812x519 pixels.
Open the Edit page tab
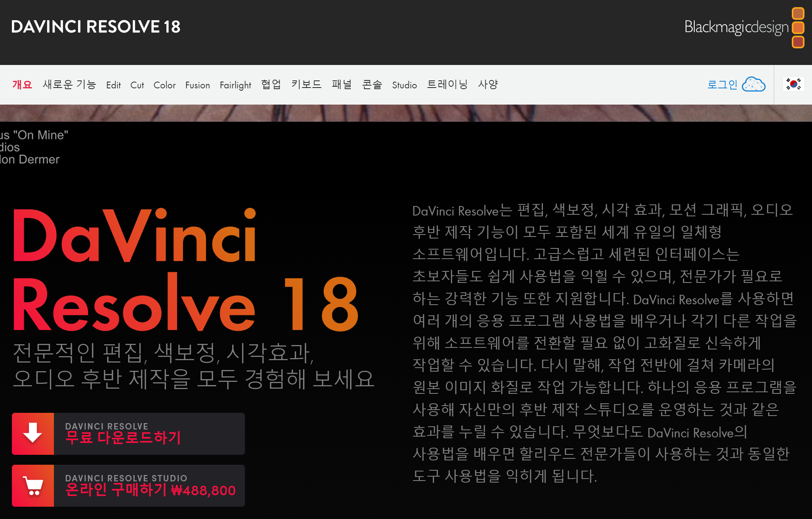tap(113, 85)
